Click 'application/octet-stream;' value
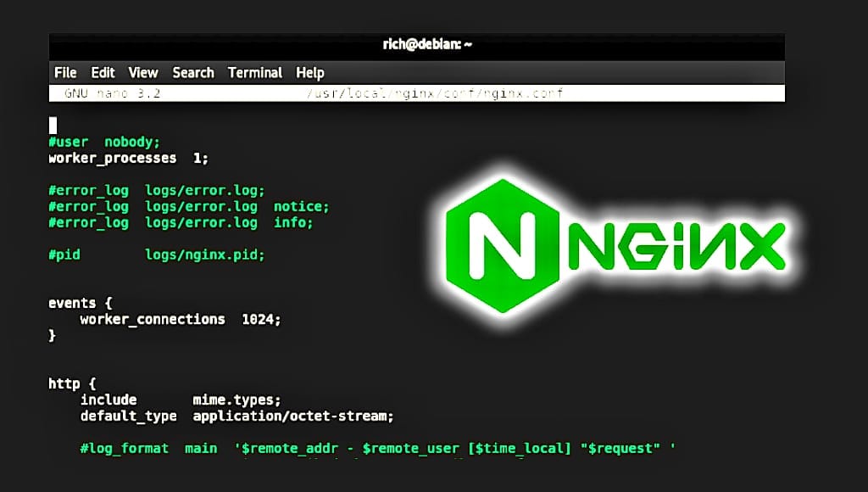The width and height of the screenshot is (868, 492). 292,417
